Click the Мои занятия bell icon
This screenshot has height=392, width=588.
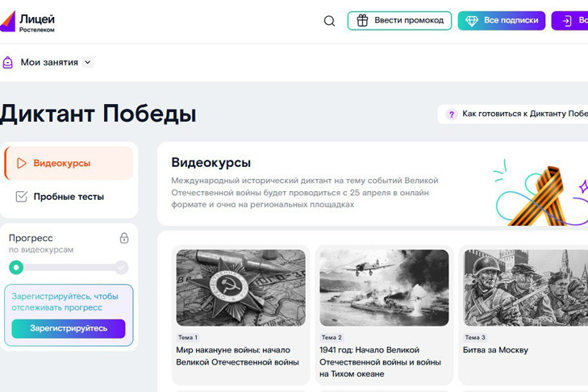(x=8, y=62)
